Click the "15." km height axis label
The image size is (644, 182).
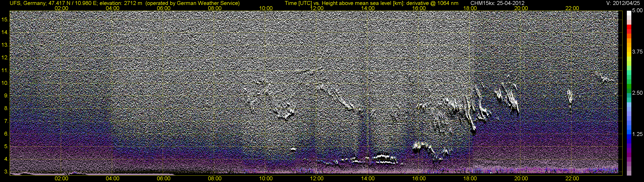click(x=5, y=20)
